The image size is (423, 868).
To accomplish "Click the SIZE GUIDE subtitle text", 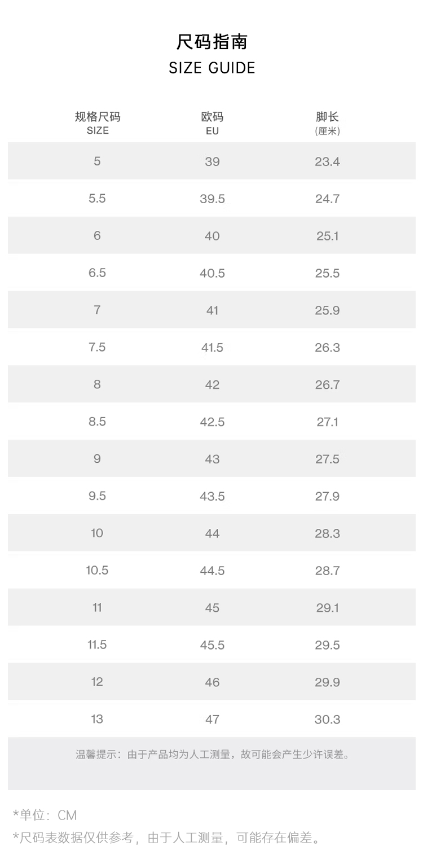I will point(211,68).
